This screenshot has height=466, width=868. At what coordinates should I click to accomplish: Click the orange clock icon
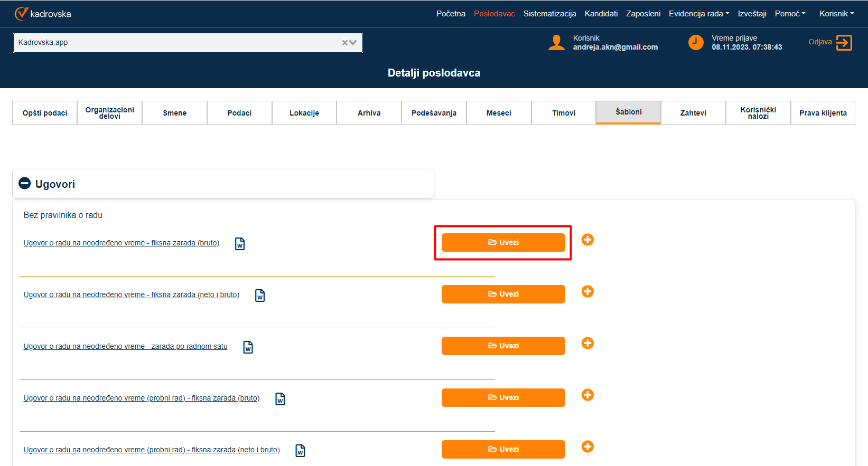tap(696, 42)
